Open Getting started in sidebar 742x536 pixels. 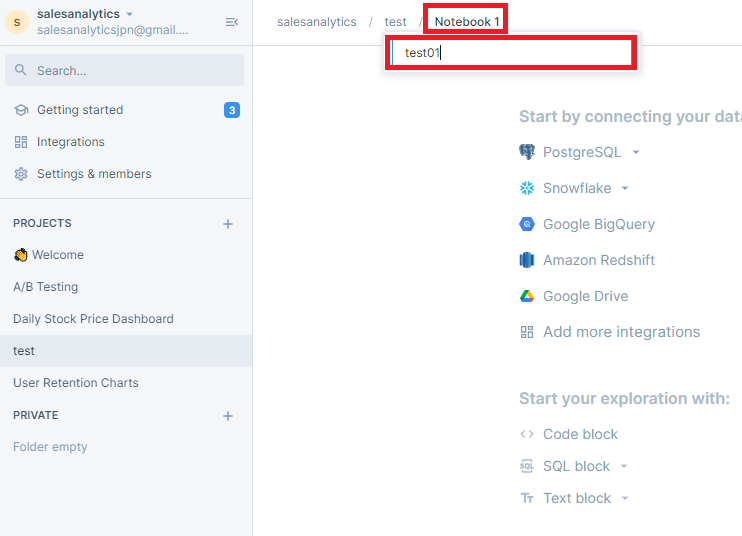pos(80,110)
